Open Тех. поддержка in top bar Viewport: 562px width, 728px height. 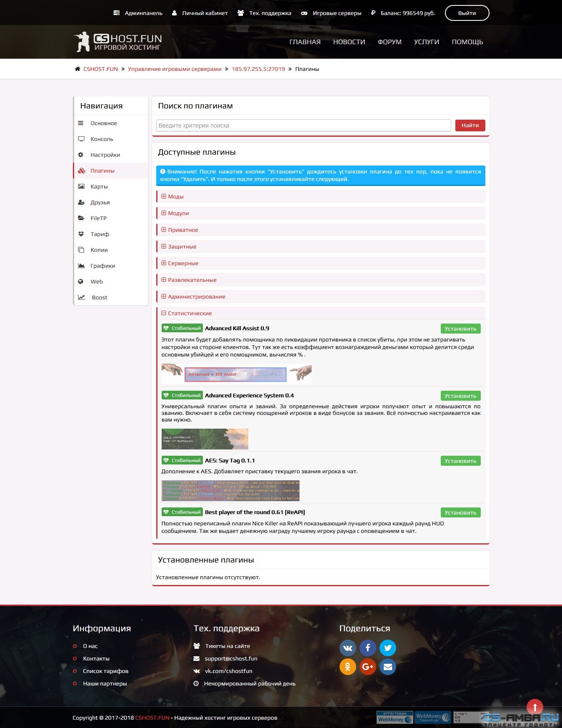(x=264, y=13)
